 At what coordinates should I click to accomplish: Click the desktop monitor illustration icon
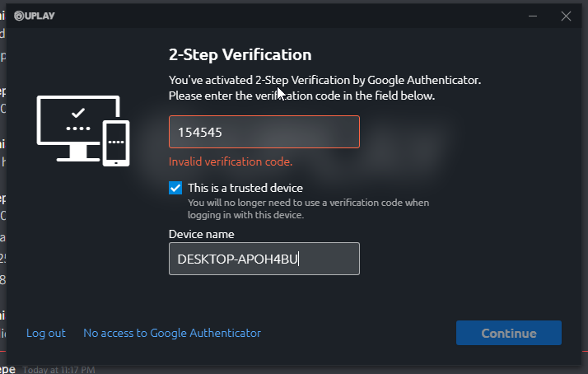point(77,126)
